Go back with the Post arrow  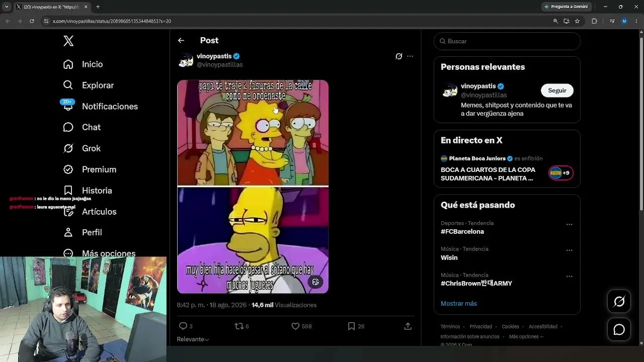click(181, 40)
